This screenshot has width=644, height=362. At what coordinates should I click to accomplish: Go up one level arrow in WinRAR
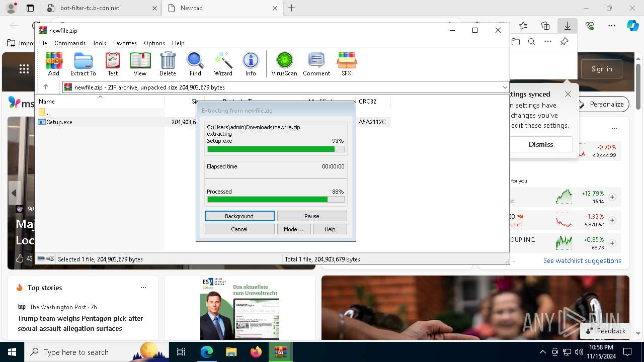(x=46, y=87)
